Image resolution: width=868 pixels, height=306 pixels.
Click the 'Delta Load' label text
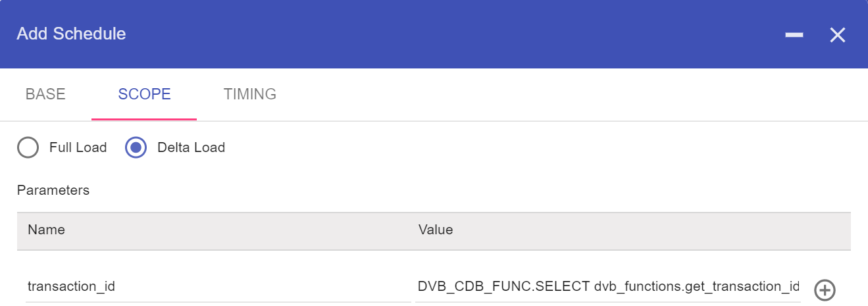click(191, 147)
